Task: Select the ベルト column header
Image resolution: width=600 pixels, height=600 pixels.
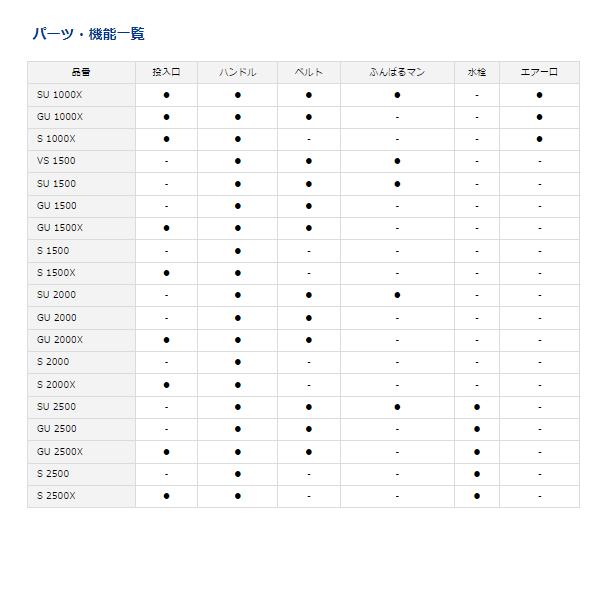Action: (x=309, y=72)
